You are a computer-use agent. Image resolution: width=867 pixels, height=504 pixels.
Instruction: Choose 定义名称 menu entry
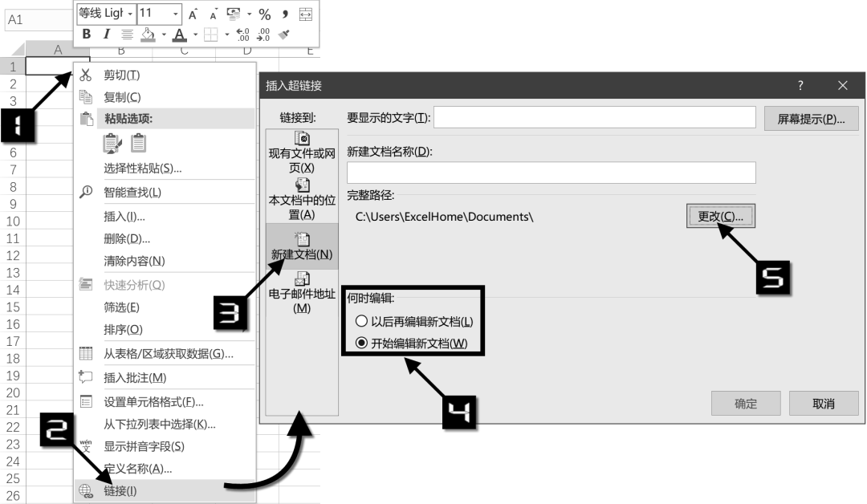pos(165,469)
